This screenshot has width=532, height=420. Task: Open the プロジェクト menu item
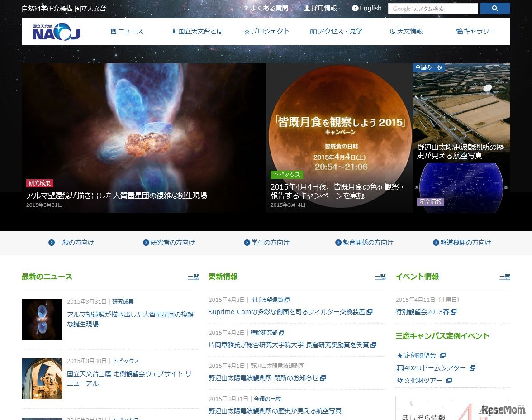266,31
